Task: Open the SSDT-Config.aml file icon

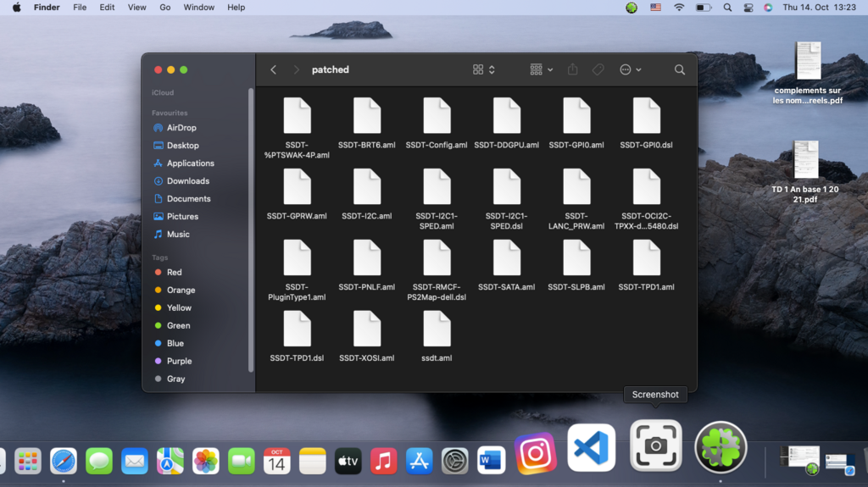Action: (437, 116)
